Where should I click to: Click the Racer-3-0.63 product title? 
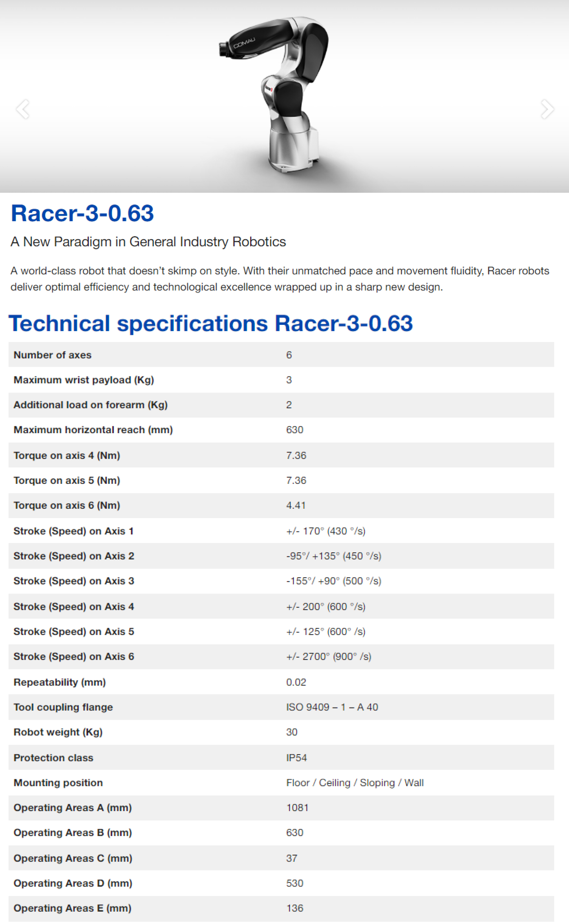pos(82,213)
